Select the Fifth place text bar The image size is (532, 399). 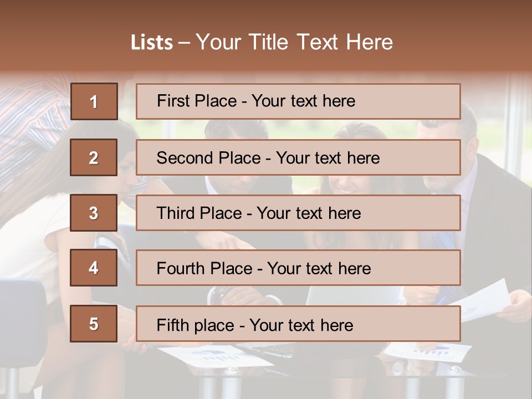pyautogui.click(x=298, y=324)
